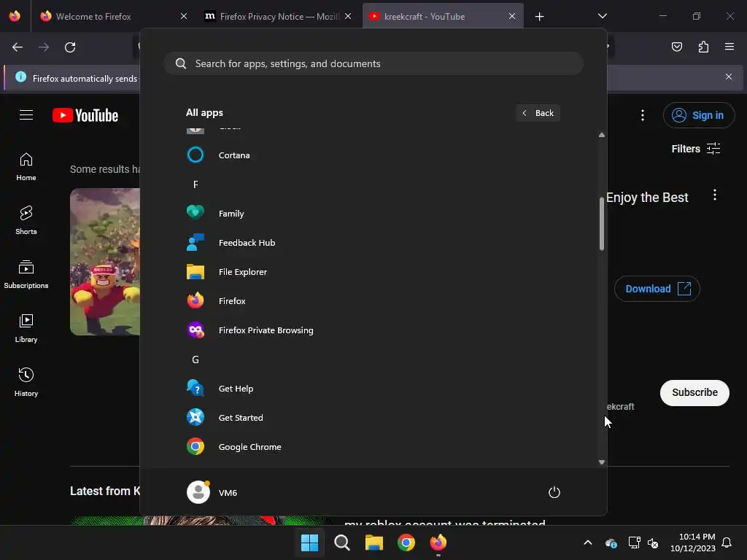Open YouTube History in the sidebar
Viewport: 747px width, 560px height.
pyautogui.click(x=26, y=382)
